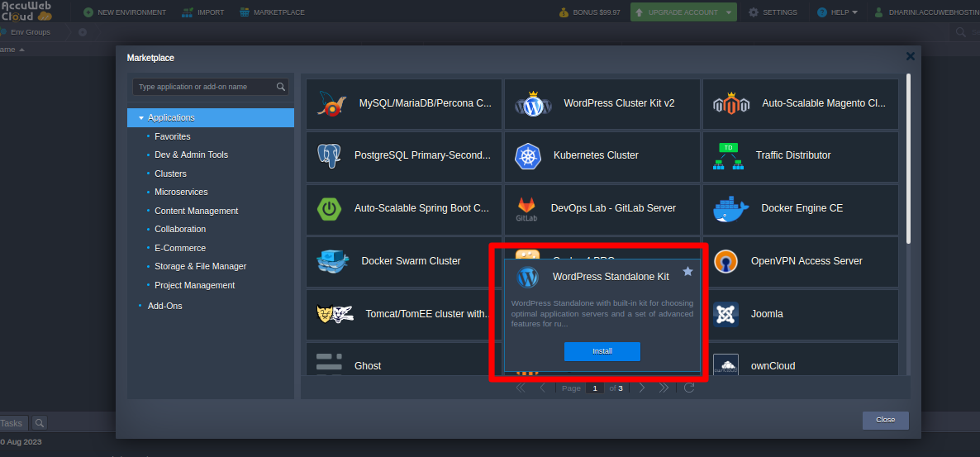
Task: Click the marketplace list vertical scrollbar
Action: (908, 157)
